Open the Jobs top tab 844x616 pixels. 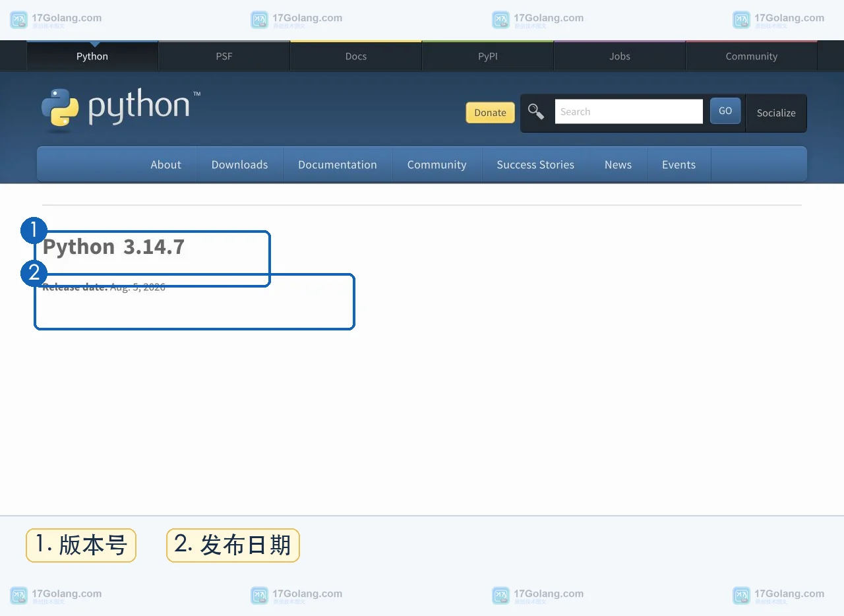pyautogui.click(x=620, y=56)
